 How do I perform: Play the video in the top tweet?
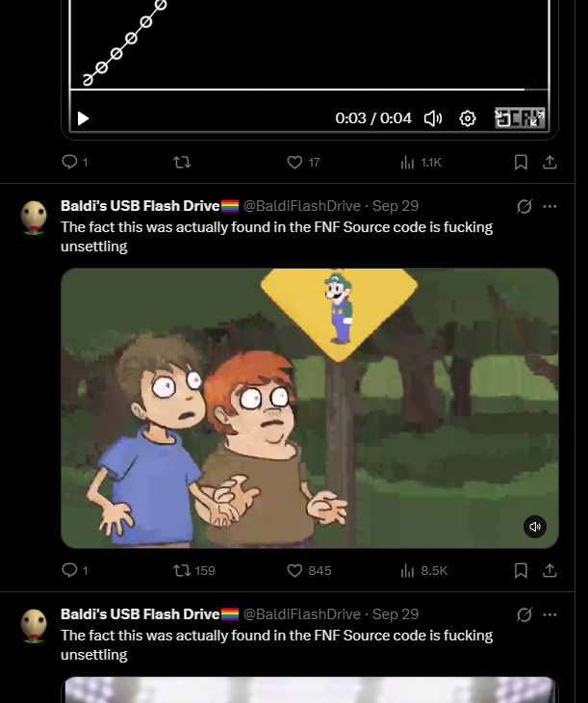(x=83, y=118)
